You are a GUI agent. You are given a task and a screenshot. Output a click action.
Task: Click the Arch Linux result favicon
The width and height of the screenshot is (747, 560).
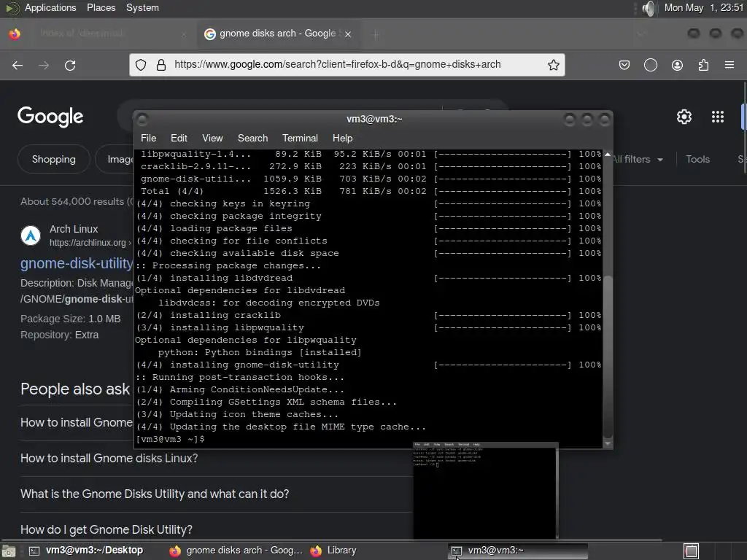point(31,236)
